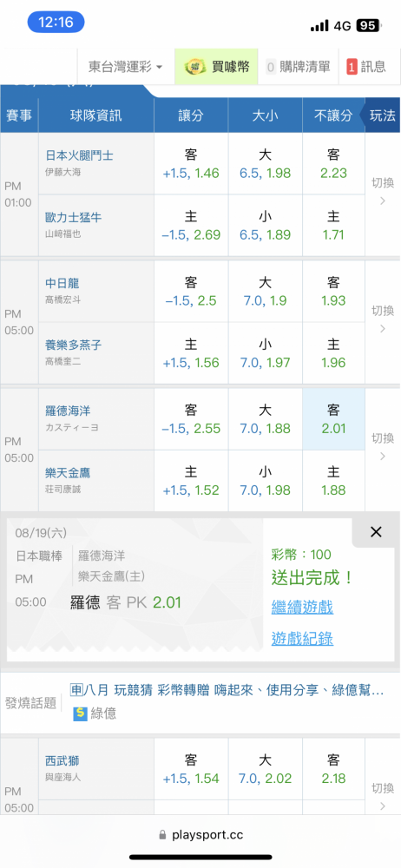Click the 遊戲紀錄 link

coord(302,639)
